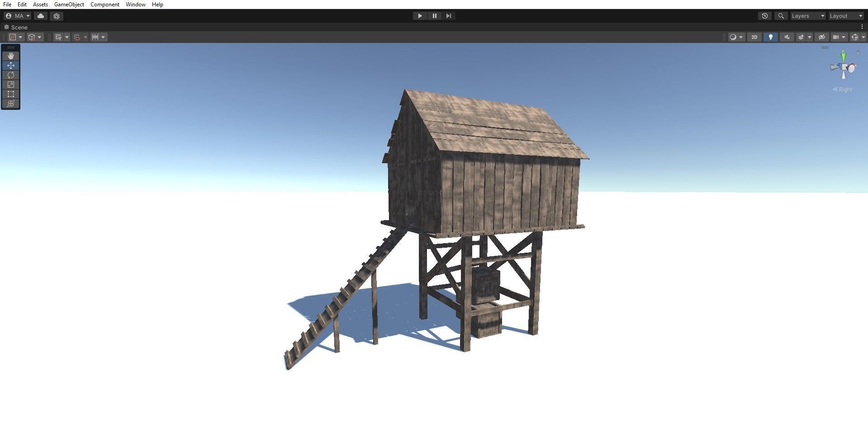Toggle scene audio mute
Screen dimensions: 868x424
click(x=787, y=37)
